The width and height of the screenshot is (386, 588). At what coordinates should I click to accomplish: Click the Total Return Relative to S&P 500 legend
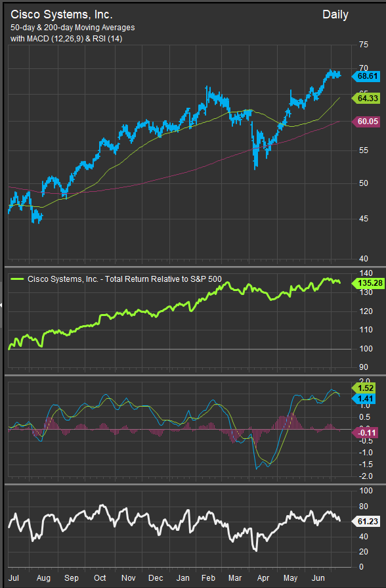click(125, 279)
